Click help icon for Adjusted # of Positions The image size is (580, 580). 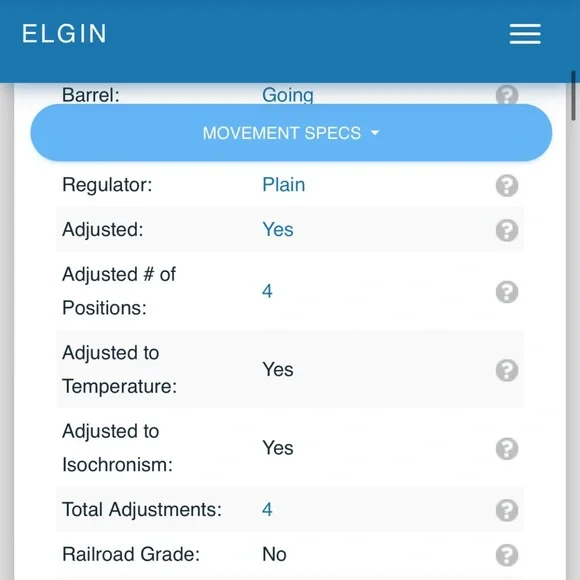(x=507, y=292)
